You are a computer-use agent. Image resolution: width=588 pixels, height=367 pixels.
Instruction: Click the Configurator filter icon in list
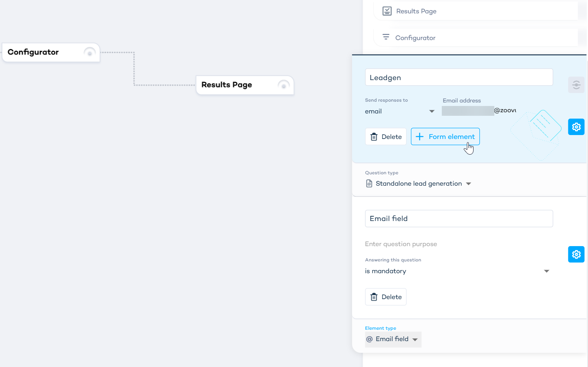(386, 37)
